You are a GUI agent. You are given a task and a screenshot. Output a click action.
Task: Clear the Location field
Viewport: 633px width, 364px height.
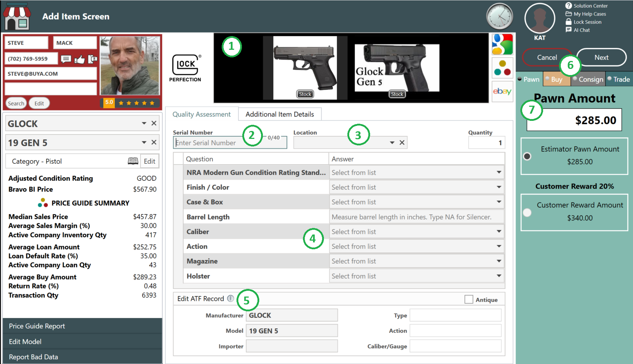point(402,142)
